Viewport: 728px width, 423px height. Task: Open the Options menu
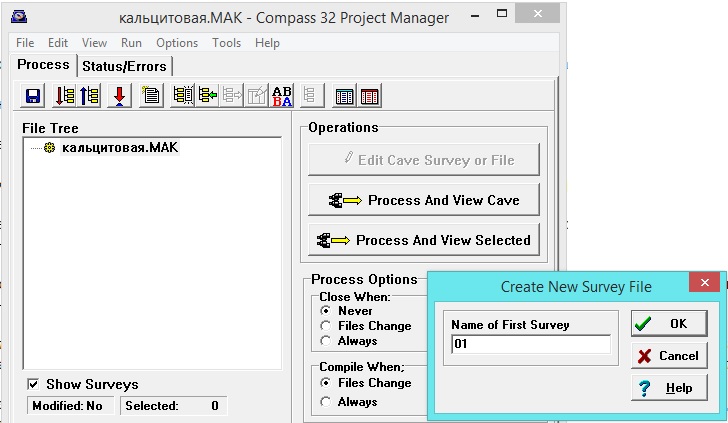[177, 43]
